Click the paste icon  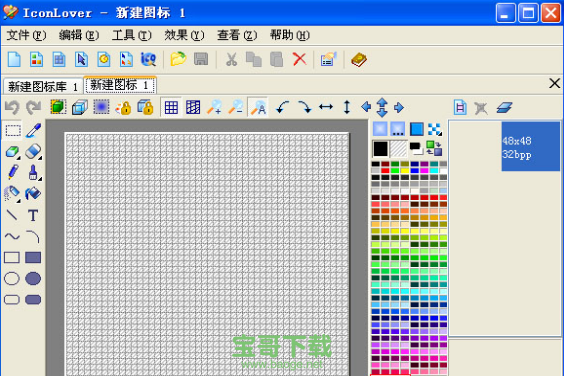(x=276, y=59)
